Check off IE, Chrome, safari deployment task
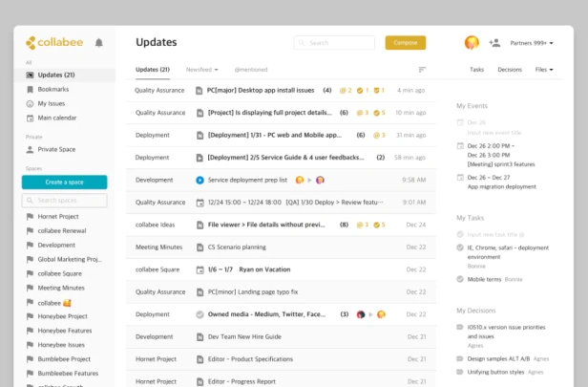 tap(460, 247)
